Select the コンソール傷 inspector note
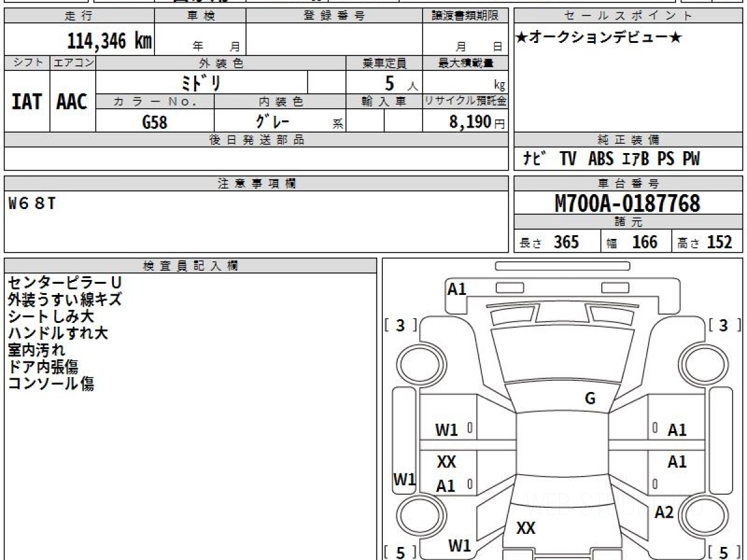Viewport: 747px width, 560px height. click(50, 384)
